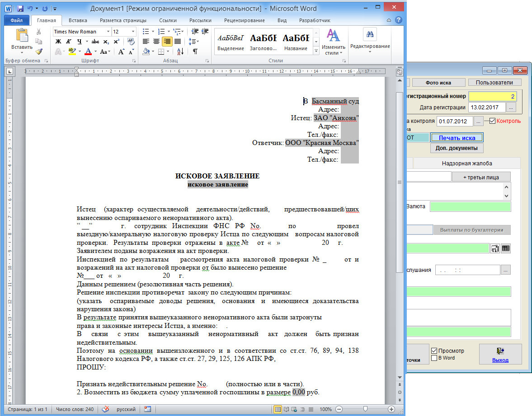Sort text with the A-Я sort icon

pos(180,51)
